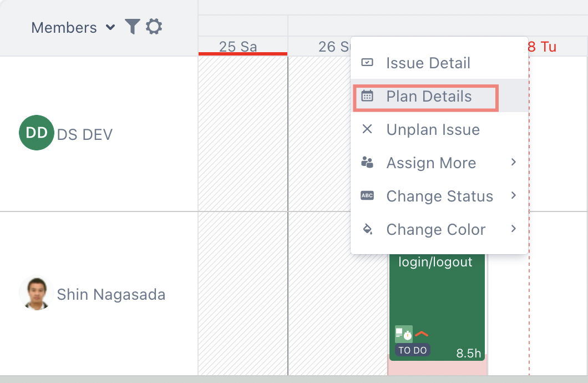The height and width of the screenshot is (383, 588).
Task: Click the Issue Detail icon
Action: click(367, 63)
